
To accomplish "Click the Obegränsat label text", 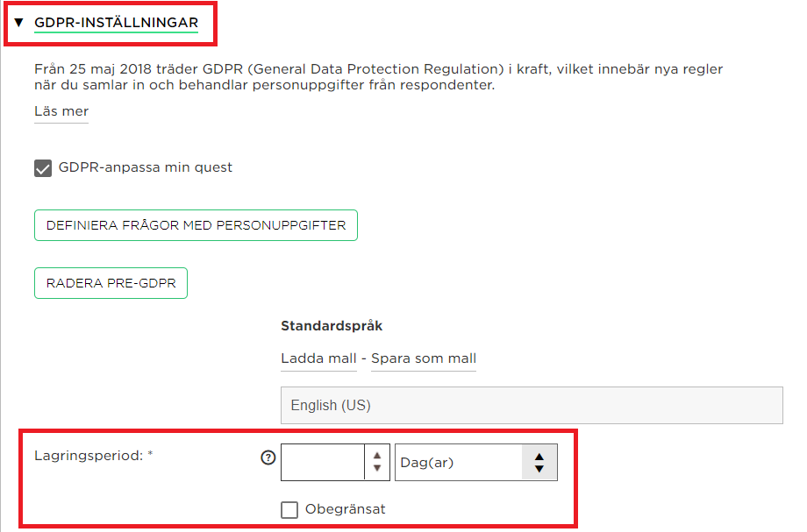I will coord(346,509).
